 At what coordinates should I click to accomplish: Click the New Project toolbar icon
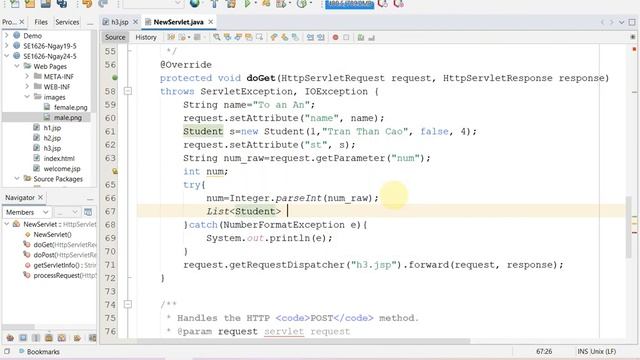point(30,4)
